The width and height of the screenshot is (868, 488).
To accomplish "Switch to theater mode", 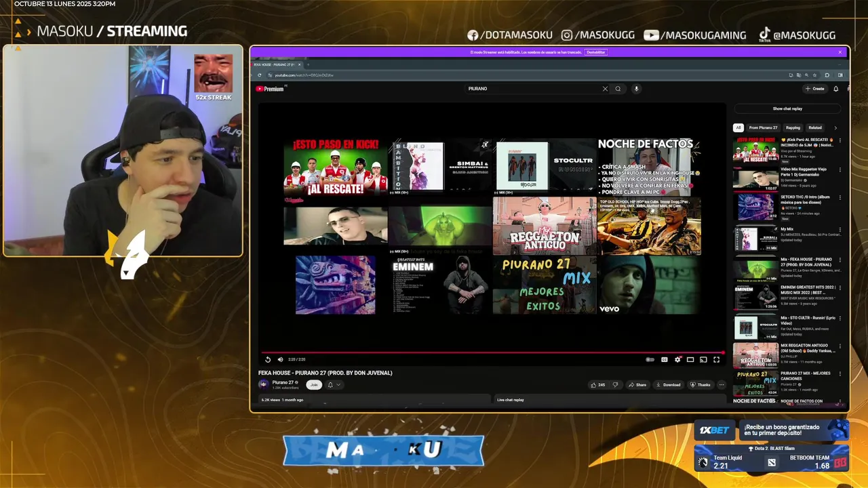I will pyautogui.click(x=690, y=359).
